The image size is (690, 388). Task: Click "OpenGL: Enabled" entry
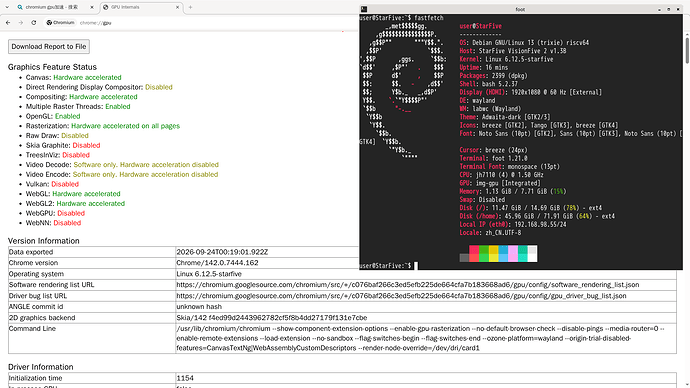[53, 116]
